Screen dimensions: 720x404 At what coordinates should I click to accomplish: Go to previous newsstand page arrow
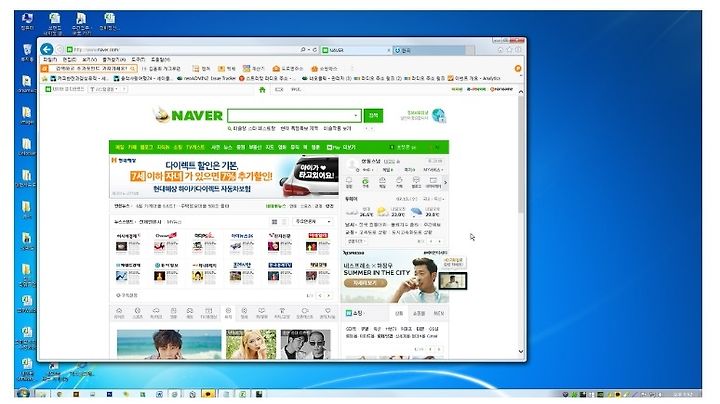(x=321, y=295)
